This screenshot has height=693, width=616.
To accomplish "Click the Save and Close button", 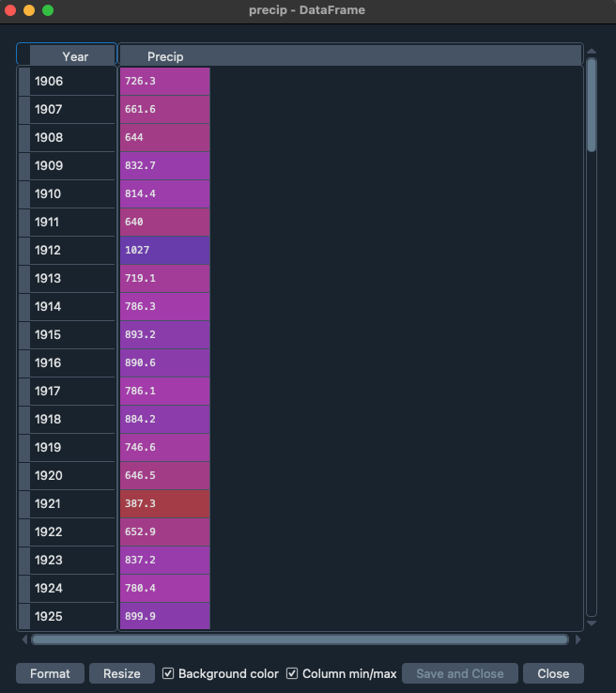I will (459, 673).
